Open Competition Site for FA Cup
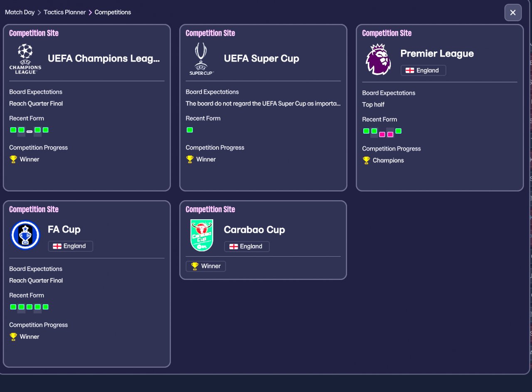 (34, 209)
